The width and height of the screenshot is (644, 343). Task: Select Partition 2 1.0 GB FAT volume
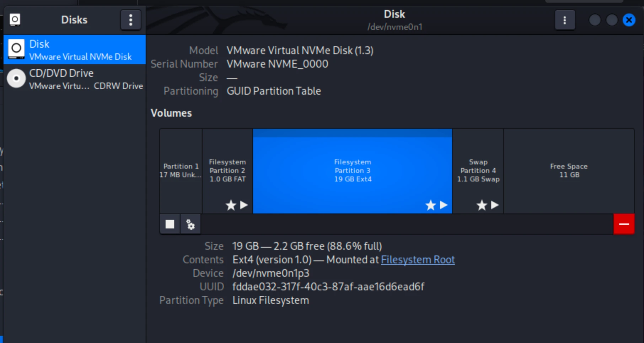227,171
